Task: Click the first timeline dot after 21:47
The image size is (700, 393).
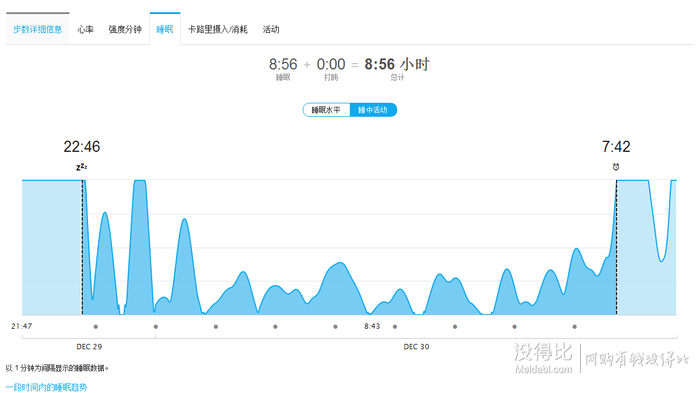Action: coord(96,327)
